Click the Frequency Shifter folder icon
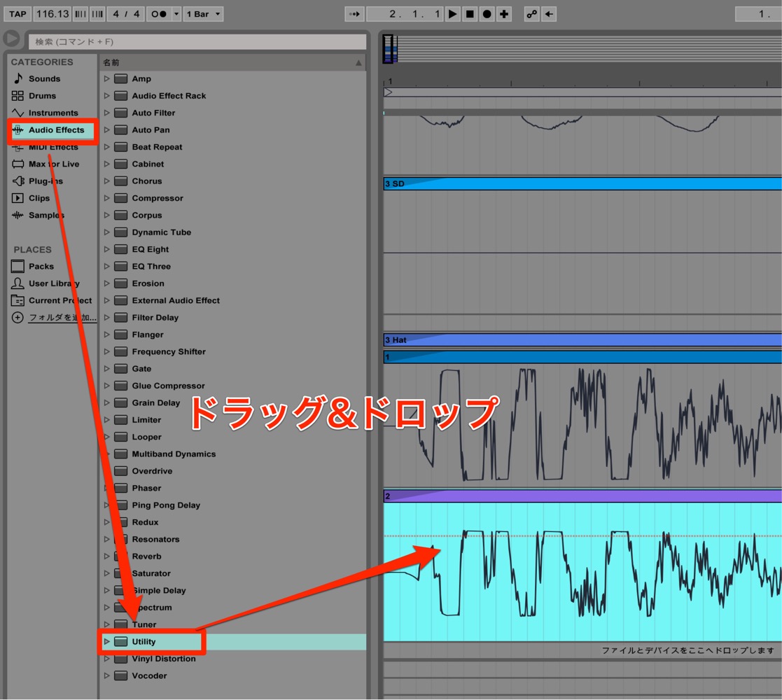 point(120,351)
